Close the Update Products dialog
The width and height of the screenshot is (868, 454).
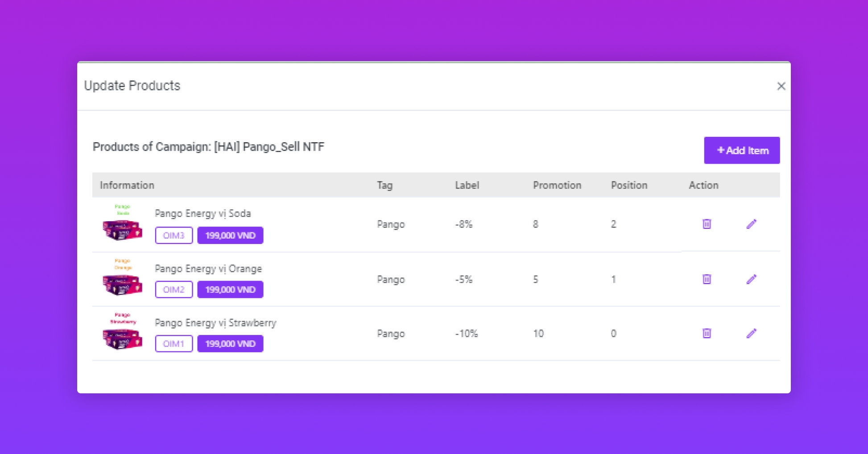click(x=781, y=86)
